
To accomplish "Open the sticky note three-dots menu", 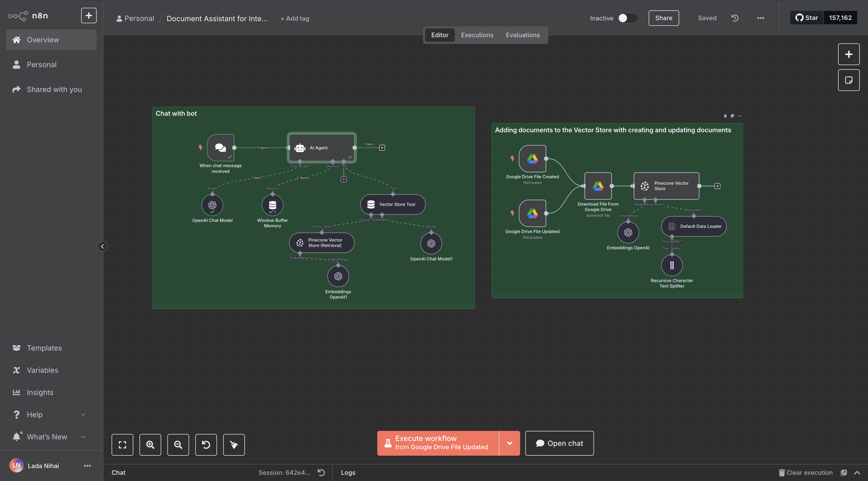I will click(x=740, y=116).
